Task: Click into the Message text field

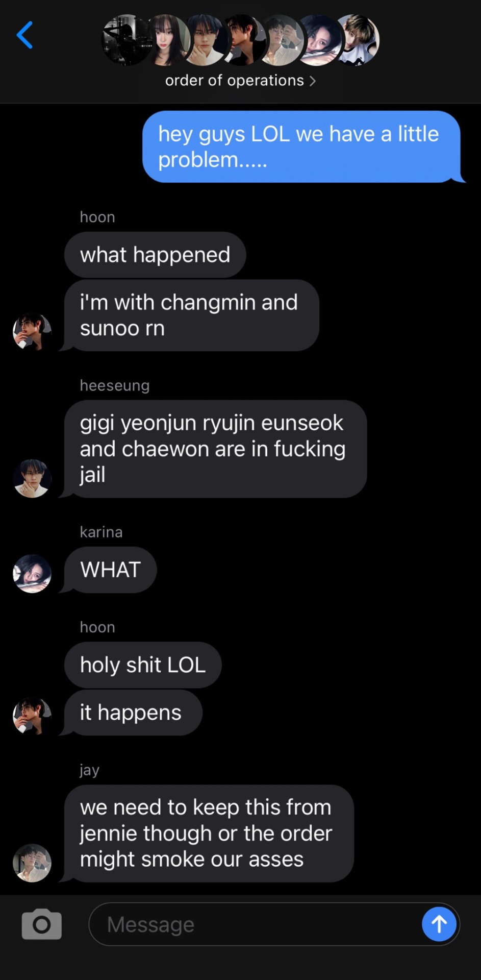Action: [x=255, y=924]
